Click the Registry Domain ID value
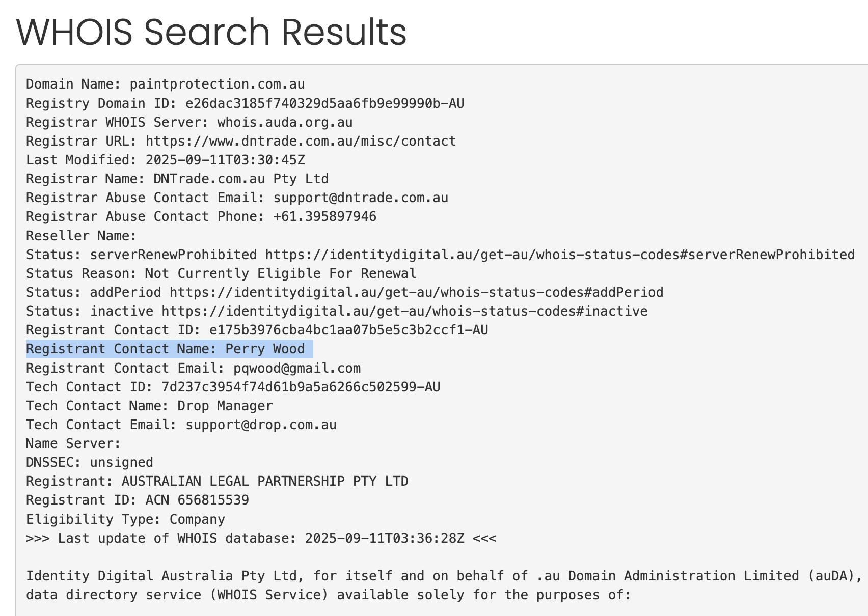The height and width of the screenshot is (616, 868). [x=324, y=104]
